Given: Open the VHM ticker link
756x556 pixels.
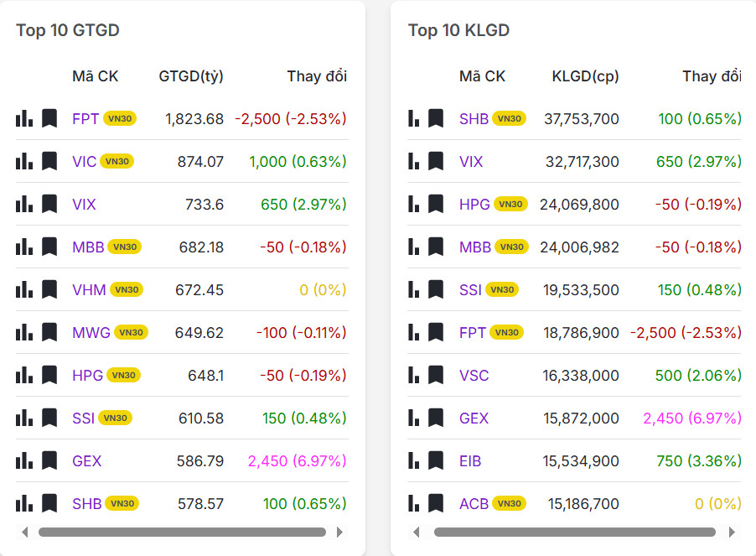Looking at the screenshot, I should [x=89, y=289].
